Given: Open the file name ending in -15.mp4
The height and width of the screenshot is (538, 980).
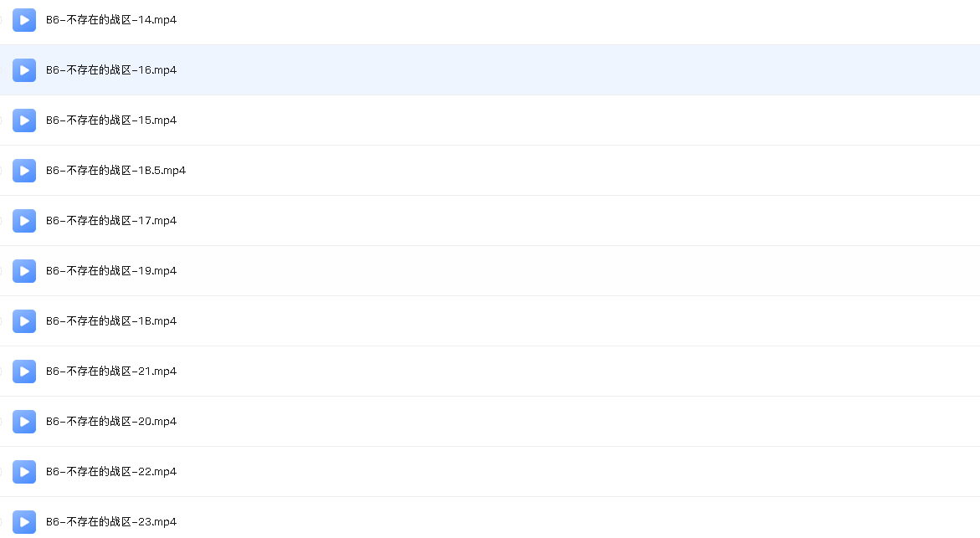Looking at the screenshot, I should point(111,120).
